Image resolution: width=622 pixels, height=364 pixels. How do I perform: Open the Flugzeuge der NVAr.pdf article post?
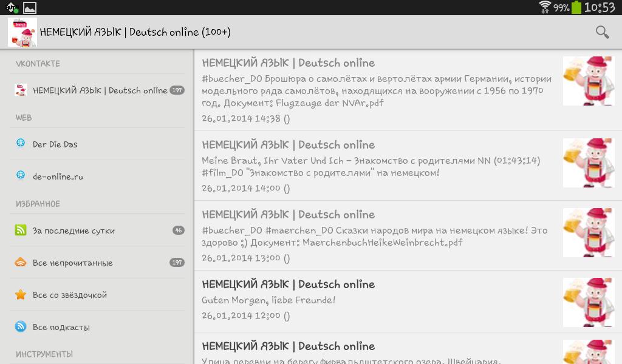coord(377,91)
